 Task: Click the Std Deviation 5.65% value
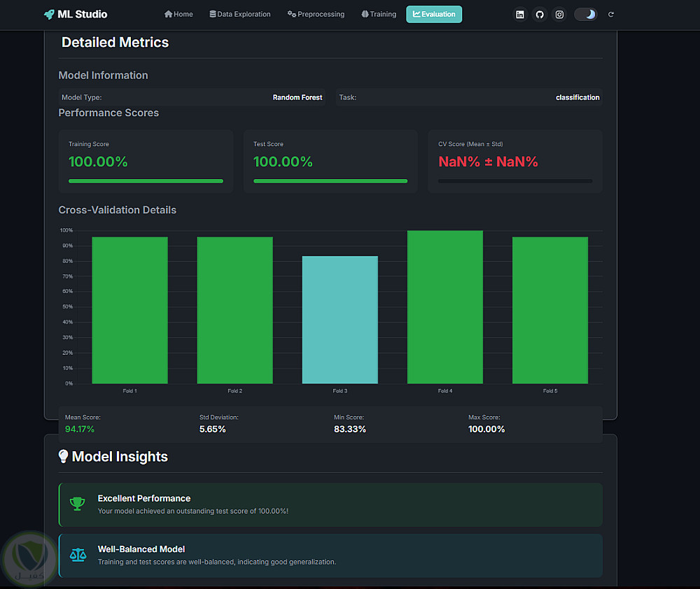[x=213, y=430]
